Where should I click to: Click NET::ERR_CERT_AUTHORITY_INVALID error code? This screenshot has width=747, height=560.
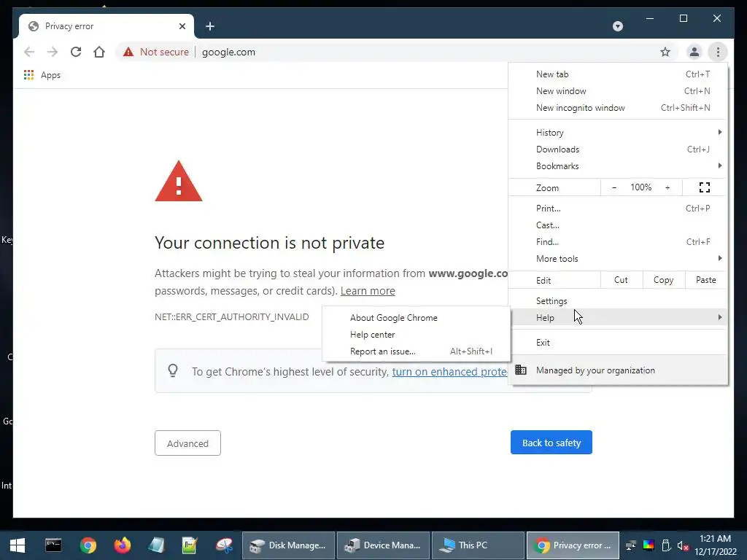pos(231,316)
